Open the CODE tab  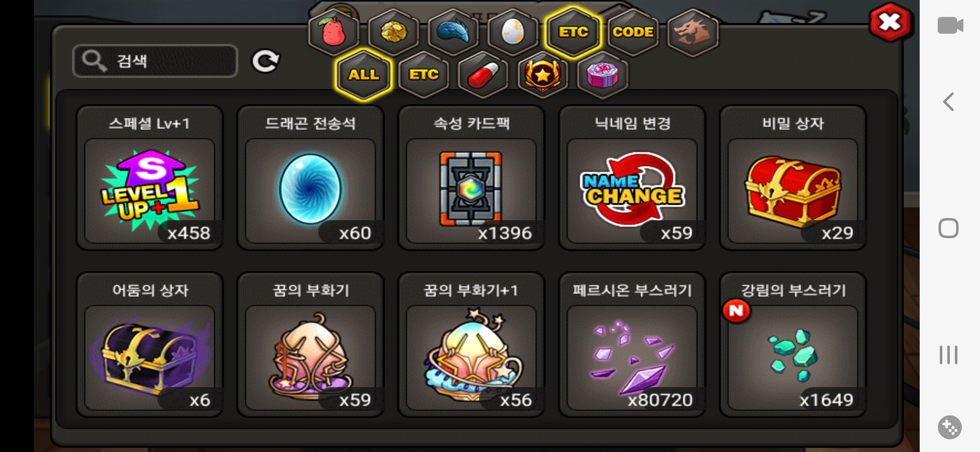click(x=633, y=32)
